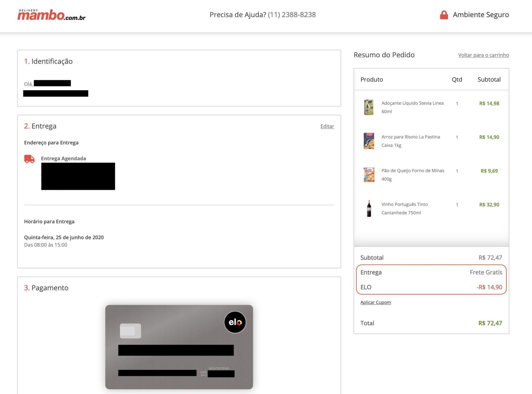Image resolution: width=532 pixels, height=394 pixels.
Task: Click the card chip graphic
Action: [x=130, y=331]
